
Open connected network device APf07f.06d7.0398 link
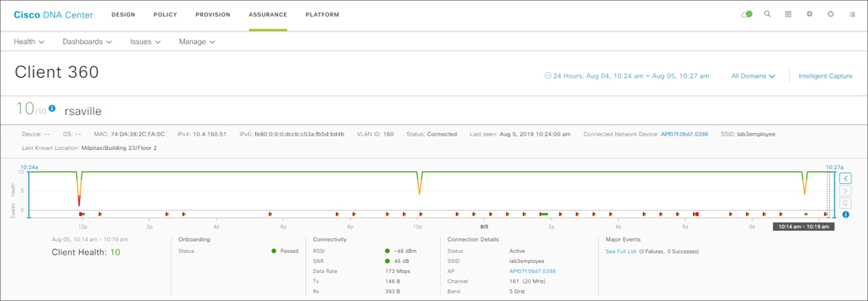pos(684,134)
